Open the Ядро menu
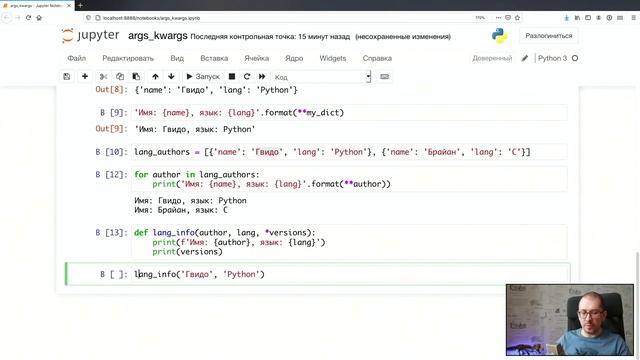This screenshot has height=360, width=640. click(294, 58)
